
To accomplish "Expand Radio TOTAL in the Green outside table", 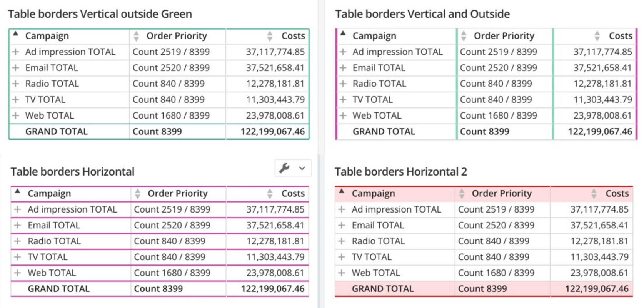I will pos(15,84).
